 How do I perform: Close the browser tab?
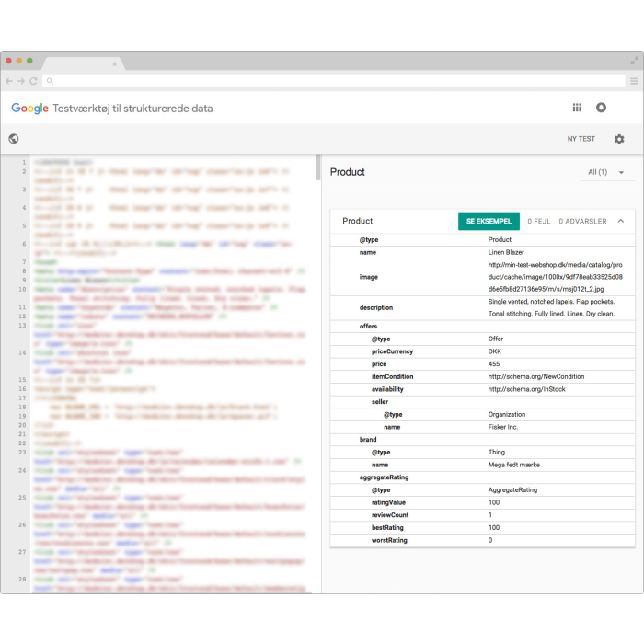pos(115,64)
